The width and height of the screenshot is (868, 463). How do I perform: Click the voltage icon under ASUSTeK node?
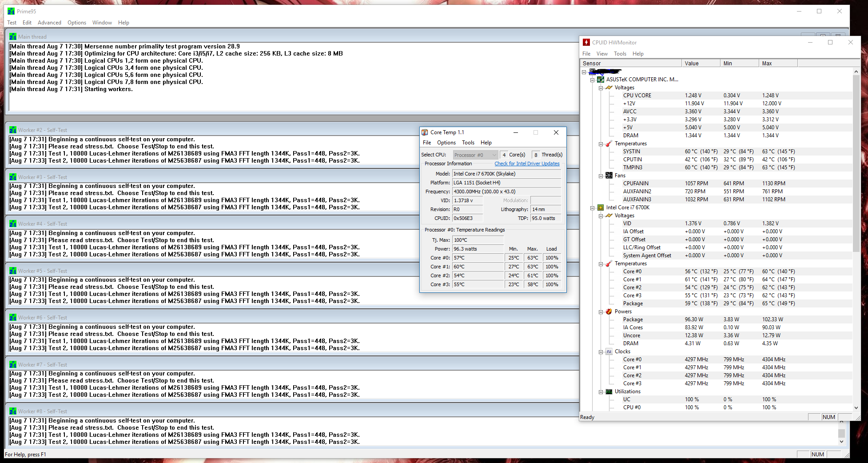click(x=609, y=88)
